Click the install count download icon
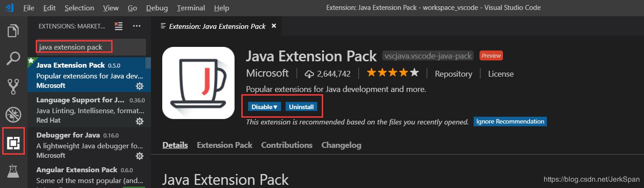The width and height of the screenshot is (644, 188). [309, 73]
